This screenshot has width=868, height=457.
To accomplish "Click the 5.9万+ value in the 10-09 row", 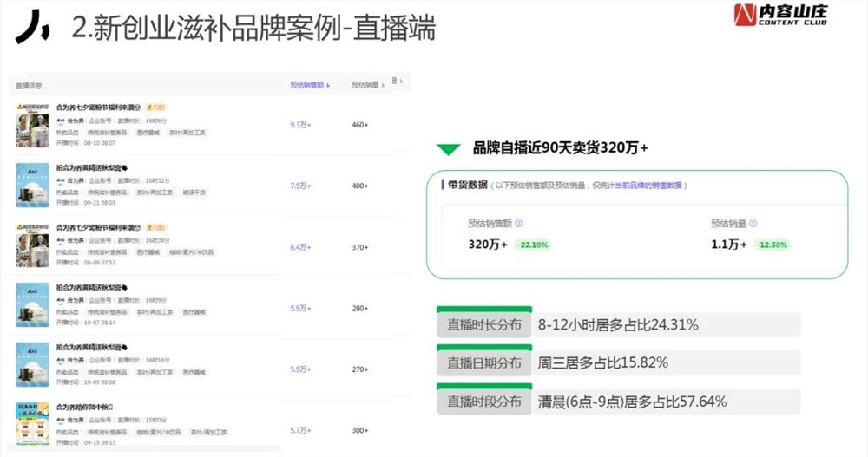I will point(300,369).
